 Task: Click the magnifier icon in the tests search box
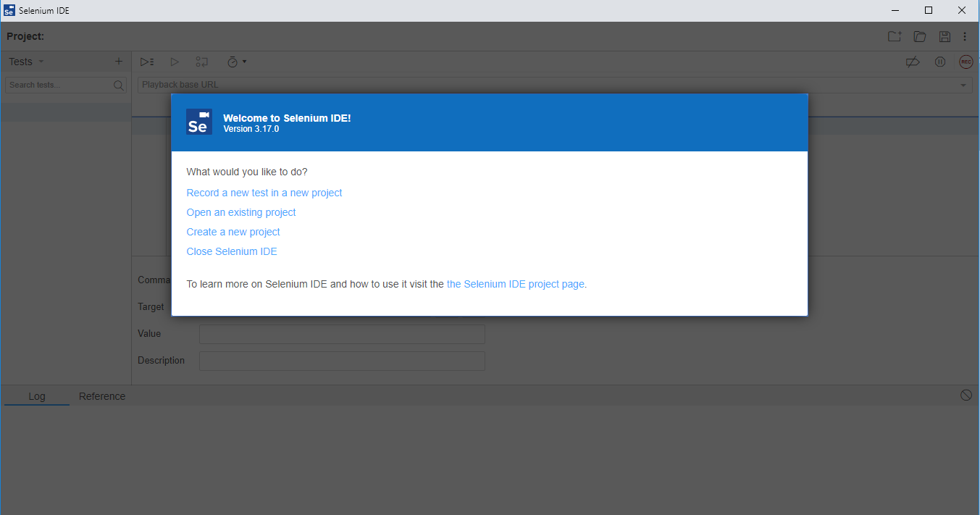click(x=119, y=85)
